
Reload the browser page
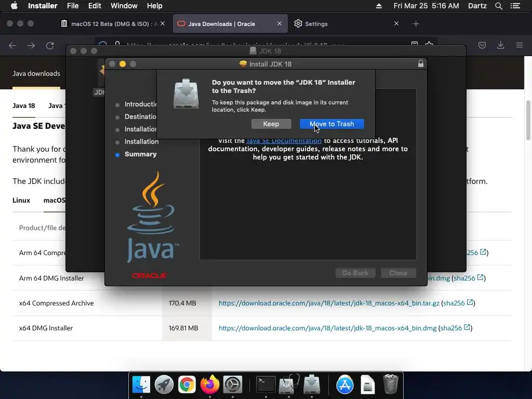pyautogui.click(x=50, y=46)
